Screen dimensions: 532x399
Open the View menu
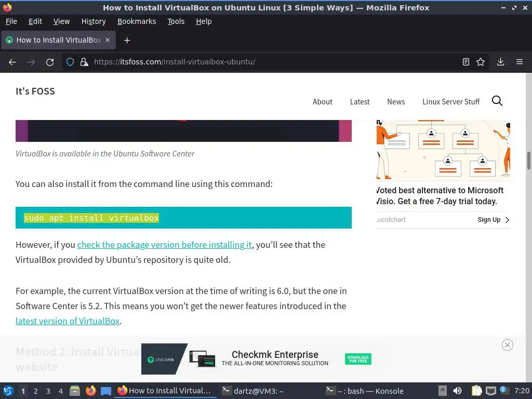point(61,21)
